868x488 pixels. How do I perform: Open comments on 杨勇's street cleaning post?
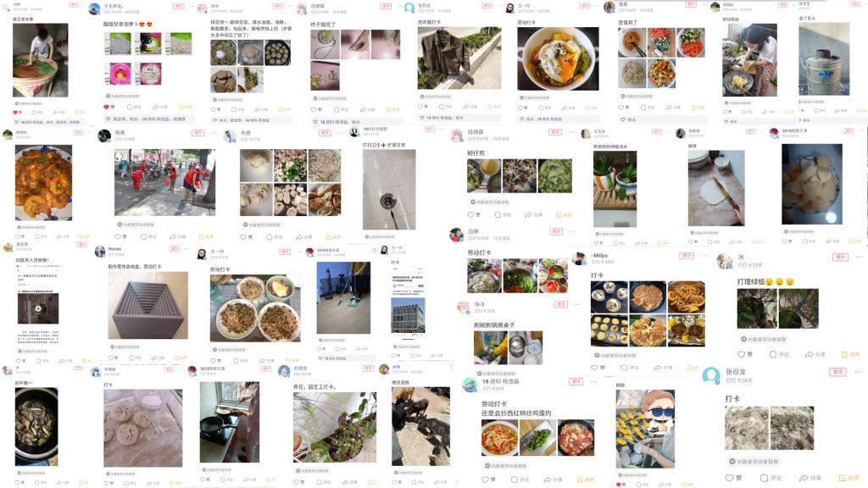(147, 237)
